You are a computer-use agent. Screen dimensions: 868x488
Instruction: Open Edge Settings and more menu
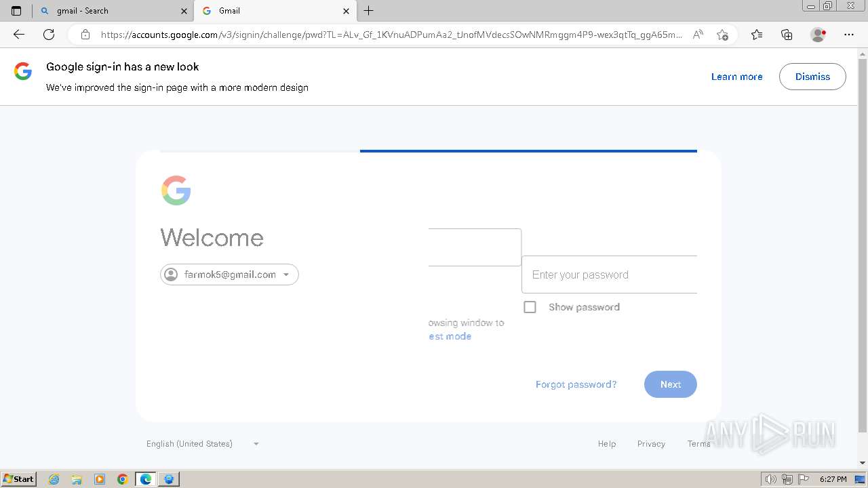coord(849,35)
